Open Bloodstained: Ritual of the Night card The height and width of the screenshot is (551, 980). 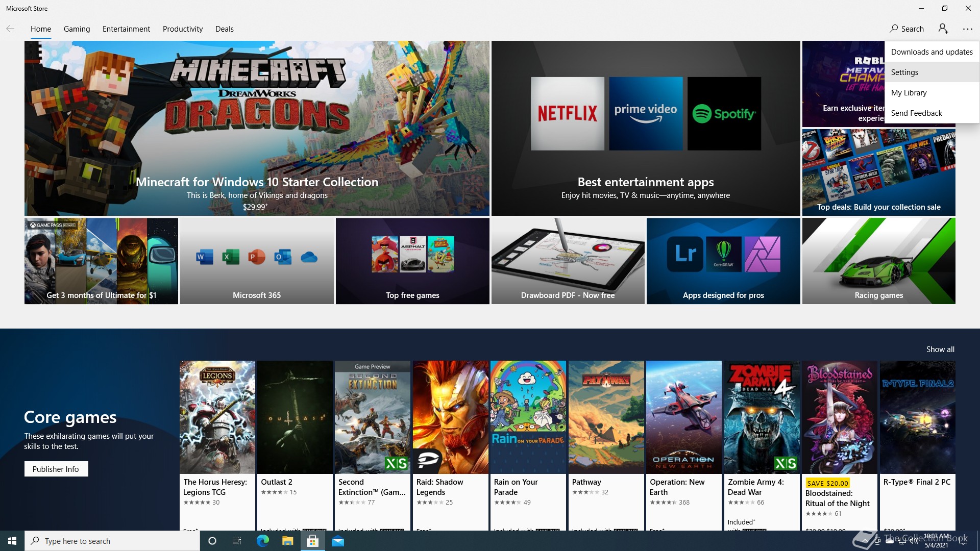840,445
